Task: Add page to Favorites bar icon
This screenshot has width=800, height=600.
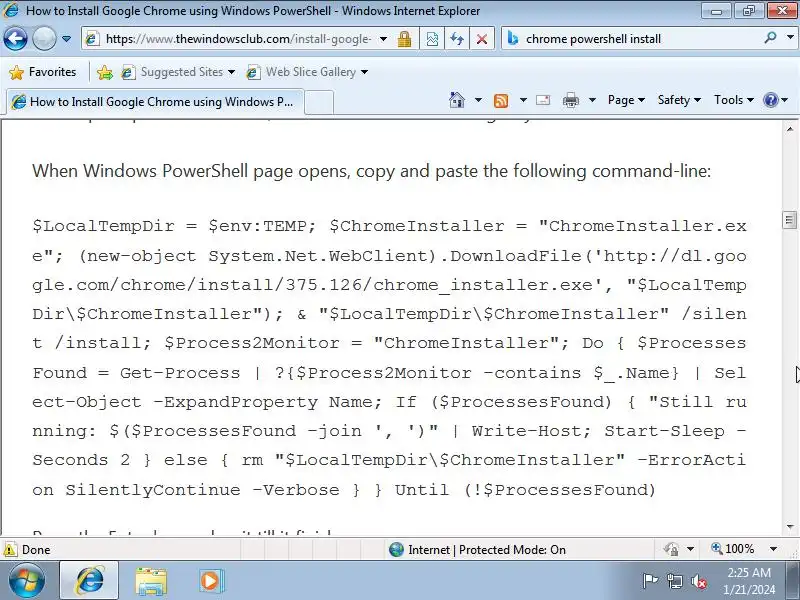Action: click(105, 72)
